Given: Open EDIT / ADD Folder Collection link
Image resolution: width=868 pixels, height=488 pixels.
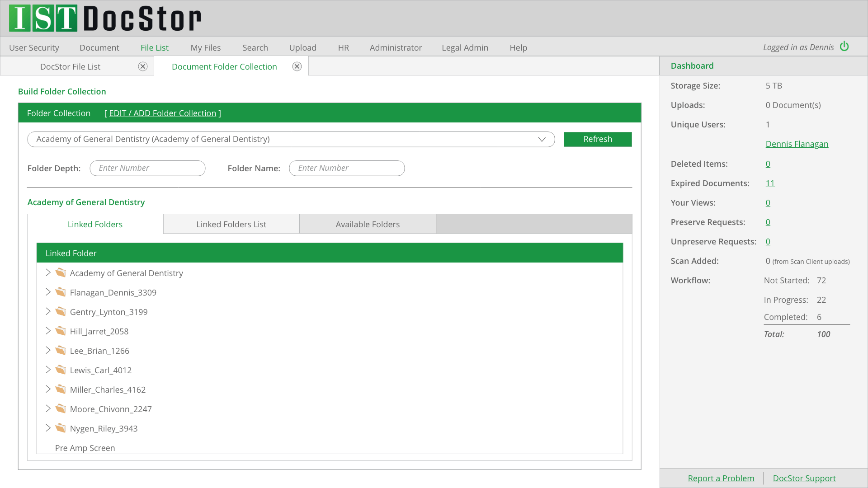Looking at the screenshot, I should [163, 113].
